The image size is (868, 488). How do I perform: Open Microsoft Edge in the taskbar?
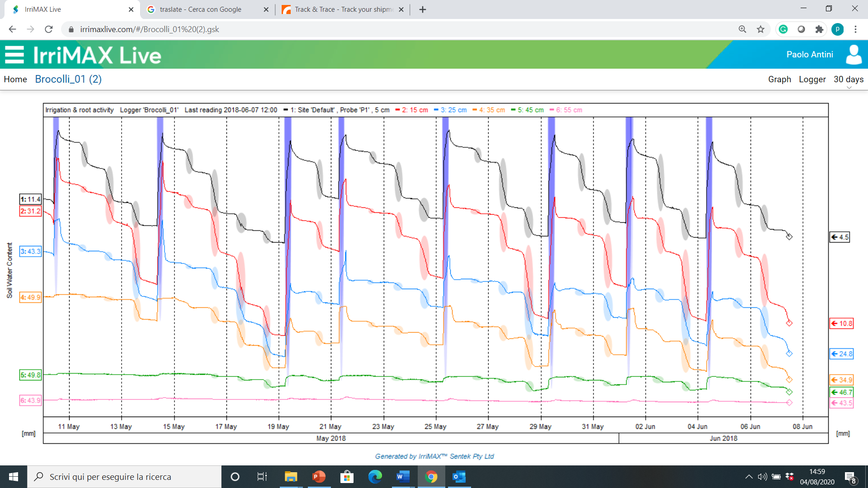tap(375, 477)
